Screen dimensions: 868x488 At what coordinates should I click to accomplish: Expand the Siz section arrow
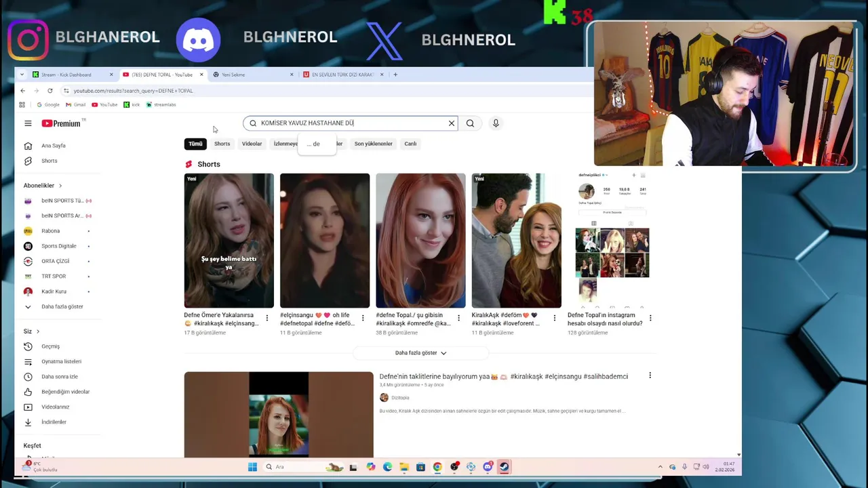(38, 331)
